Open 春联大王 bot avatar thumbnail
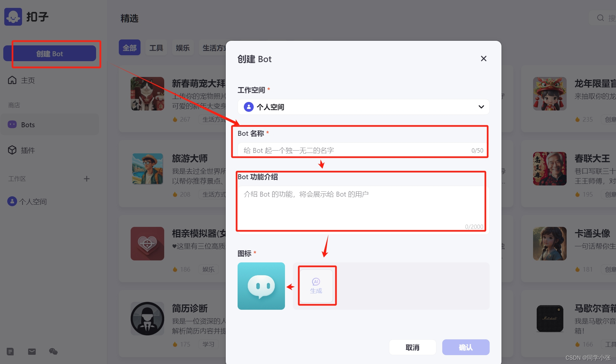 point(550,169)
